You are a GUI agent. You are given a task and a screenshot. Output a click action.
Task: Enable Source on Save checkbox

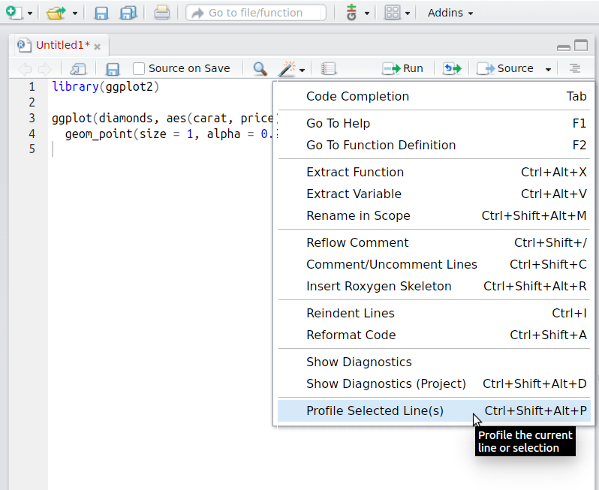139,69
